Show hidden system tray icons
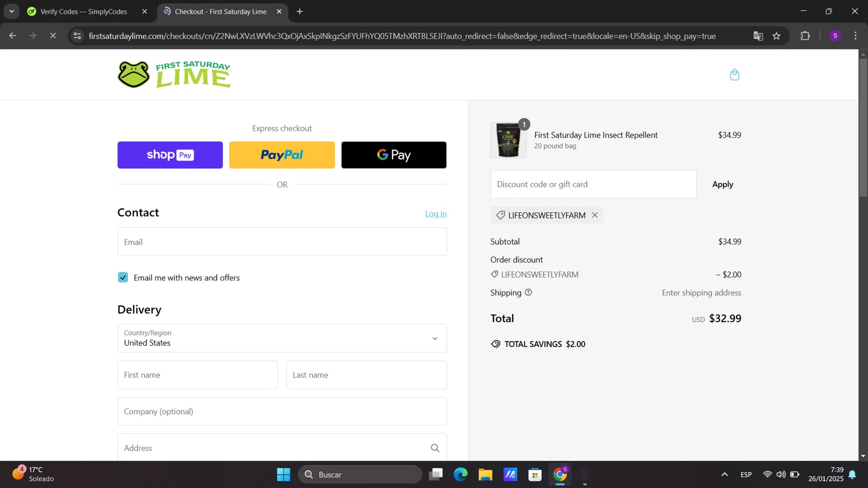 [x=724, y=475]
